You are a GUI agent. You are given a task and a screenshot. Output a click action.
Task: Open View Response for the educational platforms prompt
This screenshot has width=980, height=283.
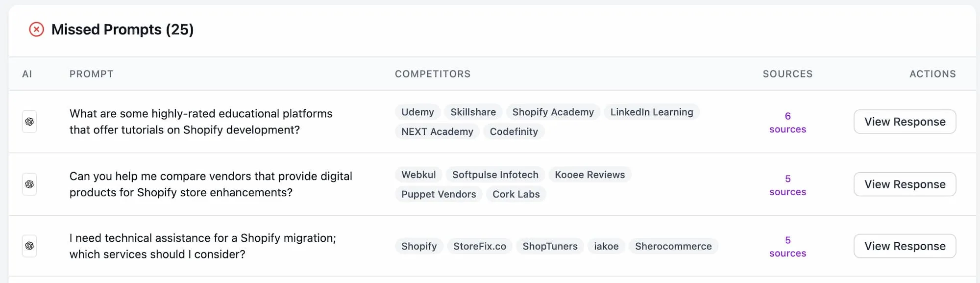[x=904, y=122]
